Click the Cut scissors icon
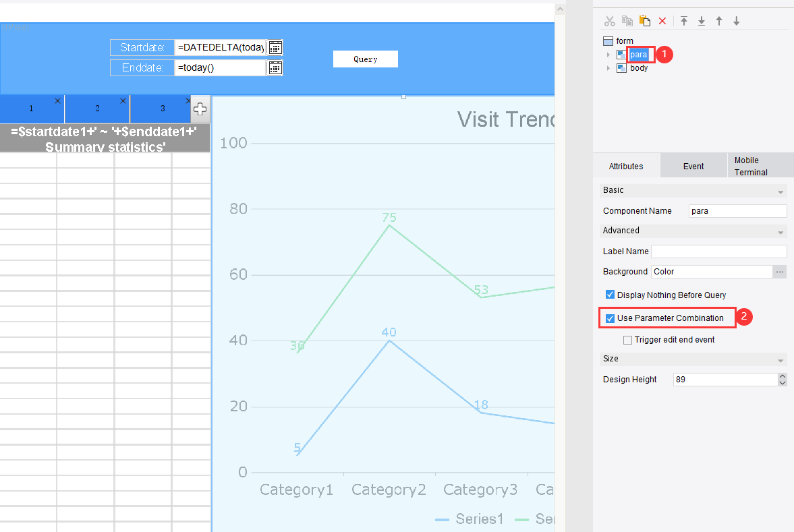The width and height of the screenshot is (794, 532). tap(610, 21)
